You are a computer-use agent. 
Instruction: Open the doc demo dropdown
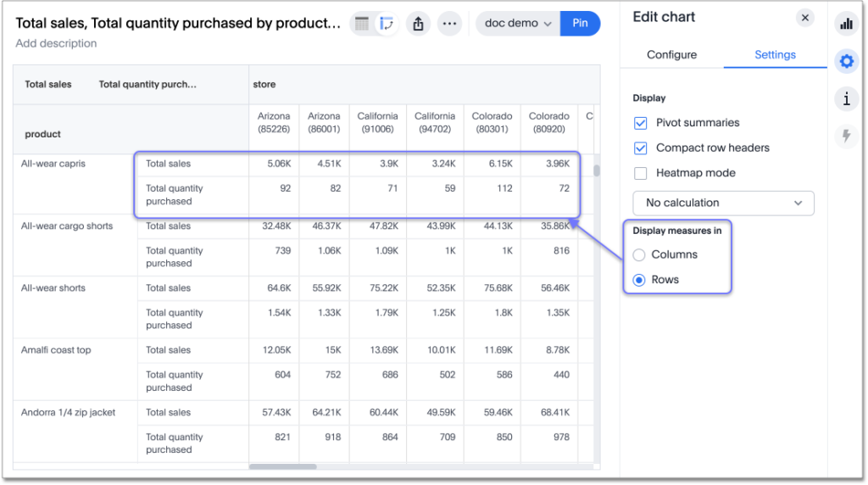pyautogui.click(x=518, y=23)
